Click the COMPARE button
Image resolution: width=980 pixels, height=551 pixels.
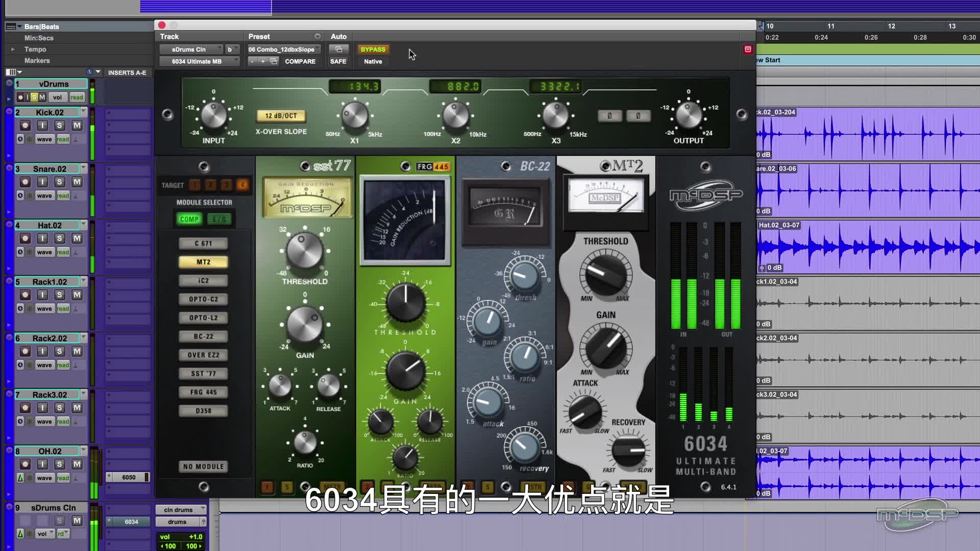300,61
